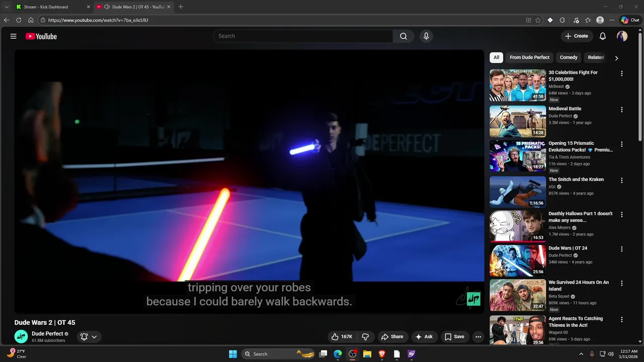Open File Explorer from the taskbar
This screenshot has height=362, width=644.
[x=367, y=354]
